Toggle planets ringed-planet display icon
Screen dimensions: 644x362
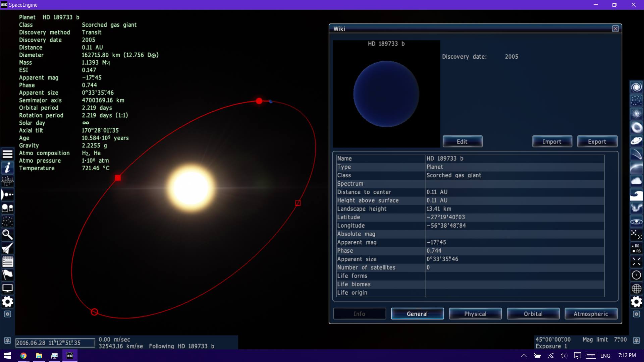pyautogui.click(x=636, y=141)
